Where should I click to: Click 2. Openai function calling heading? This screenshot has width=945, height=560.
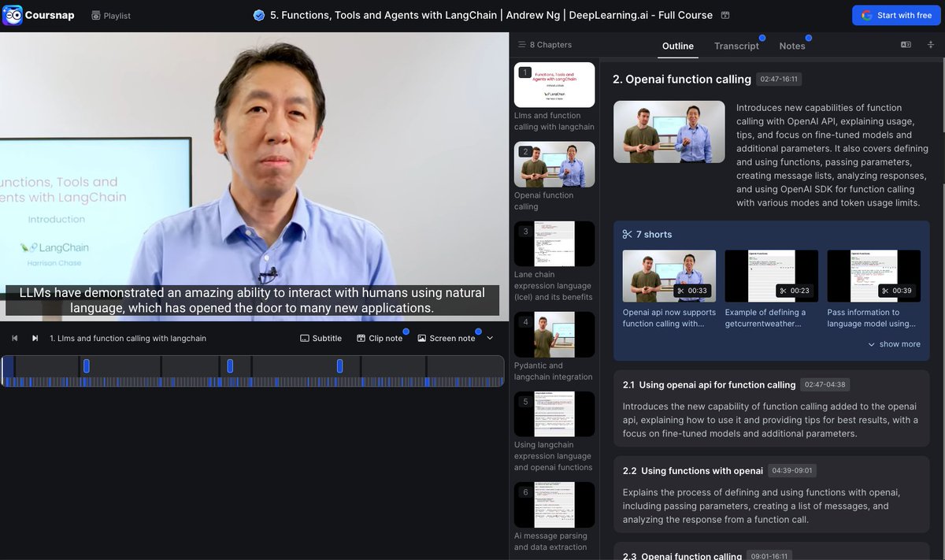click(682, 79)
